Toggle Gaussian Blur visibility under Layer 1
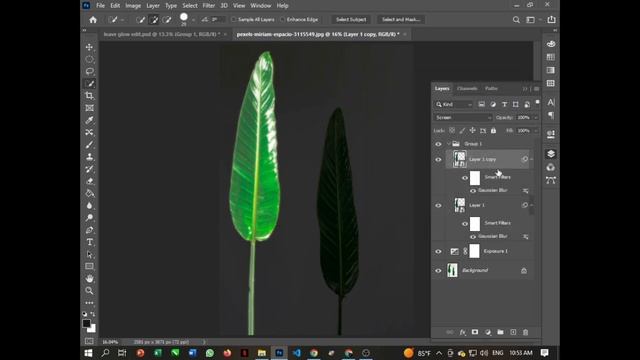The image size is (640, 360). pos(473,237)
